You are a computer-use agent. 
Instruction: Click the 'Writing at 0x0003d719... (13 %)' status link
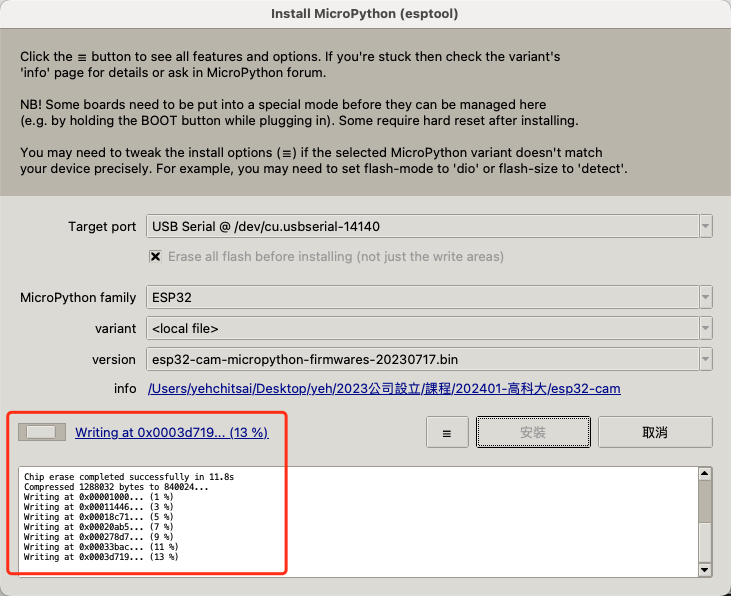coord(172,432)
